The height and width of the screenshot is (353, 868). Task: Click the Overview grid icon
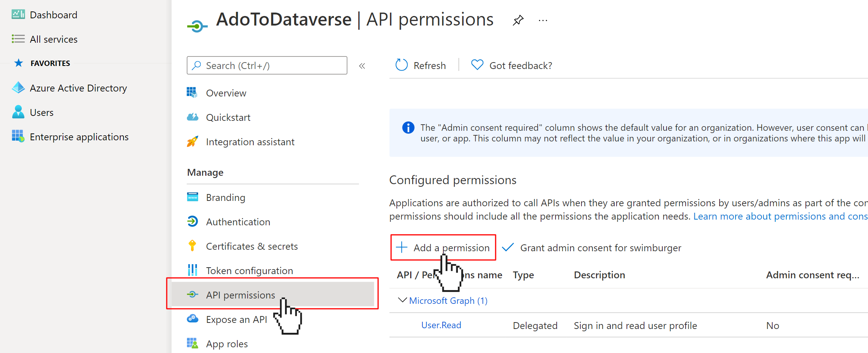coord(192,93)
